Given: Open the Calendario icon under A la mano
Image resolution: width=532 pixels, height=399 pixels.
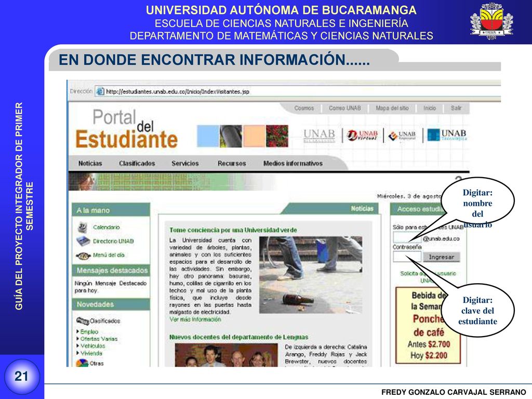Looking at the screenshot, I should tap(82, 228).
